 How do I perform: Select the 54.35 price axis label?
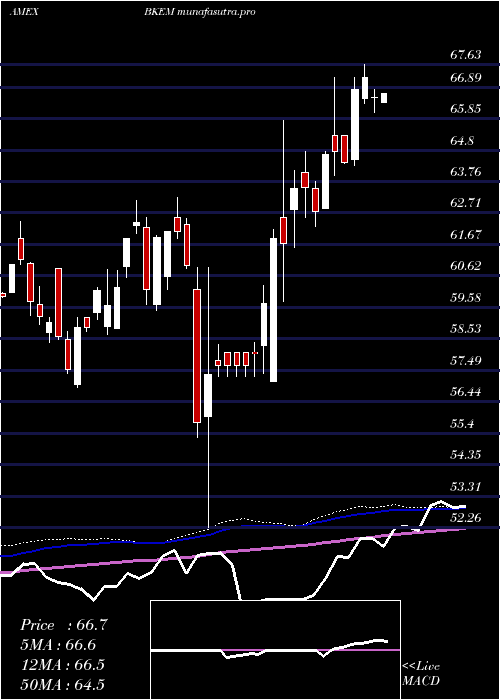466,454
